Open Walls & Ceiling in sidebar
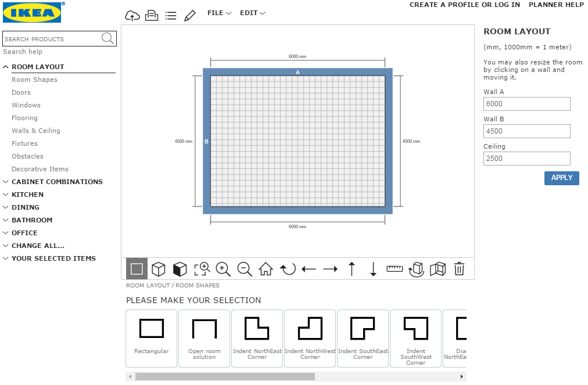 (x=35, y=131)
